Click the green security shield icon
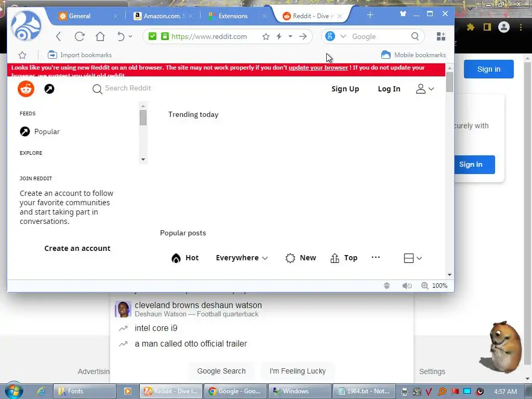The image size is (532, 399). [152, 36]
